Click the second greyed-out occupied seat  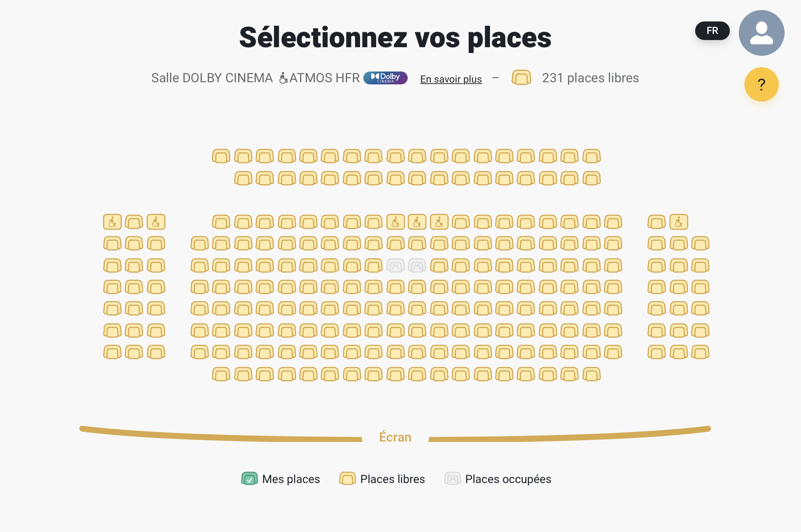point(417,266)
